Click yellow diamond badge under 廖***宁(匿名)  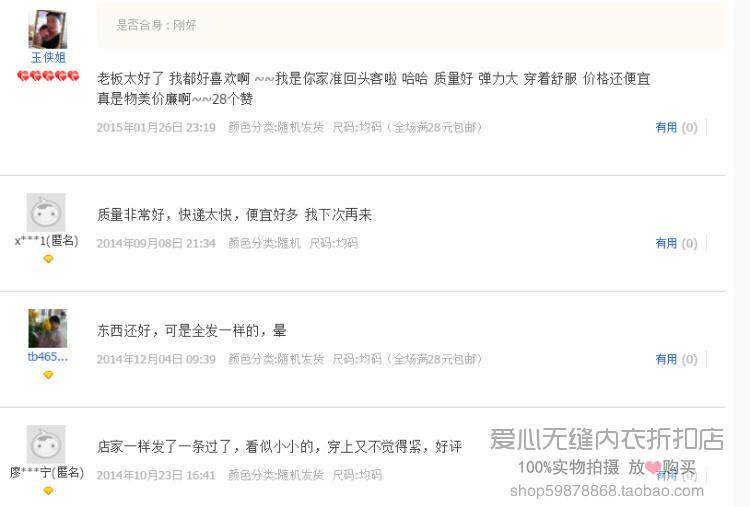[48, 491]
